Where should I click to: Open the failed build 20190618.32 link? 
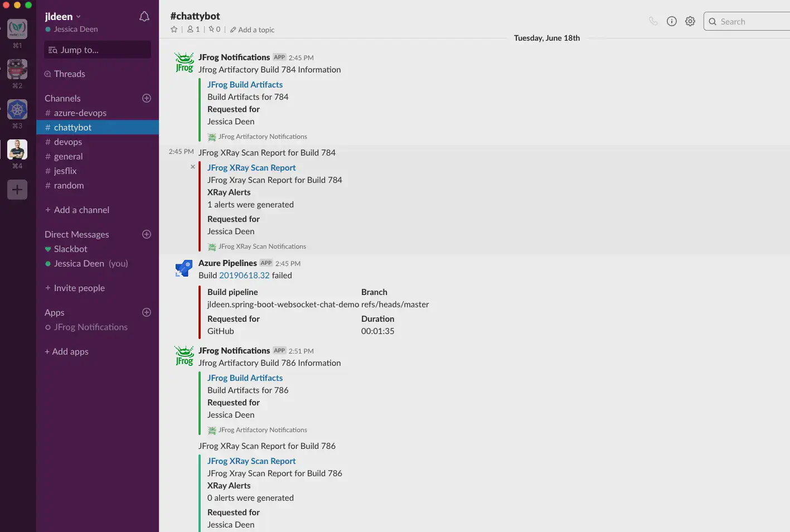pos(244,275)
